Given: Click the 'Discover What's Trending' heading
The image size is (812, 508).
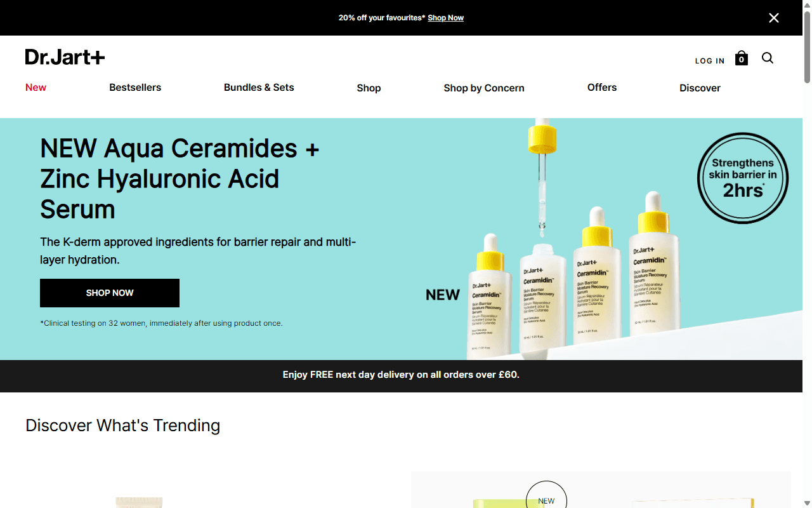Looking at the screenshot, I should point(122,425).
